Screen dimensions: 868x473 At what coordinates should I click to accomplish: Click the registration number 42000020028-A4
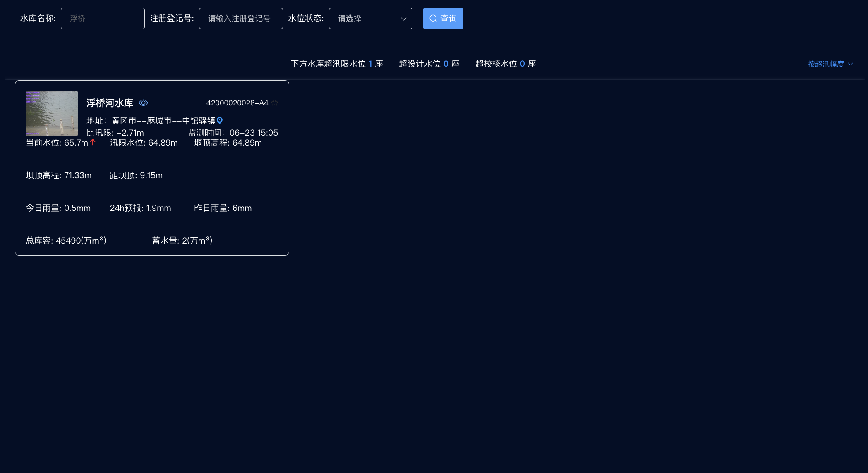coord(237,103)
